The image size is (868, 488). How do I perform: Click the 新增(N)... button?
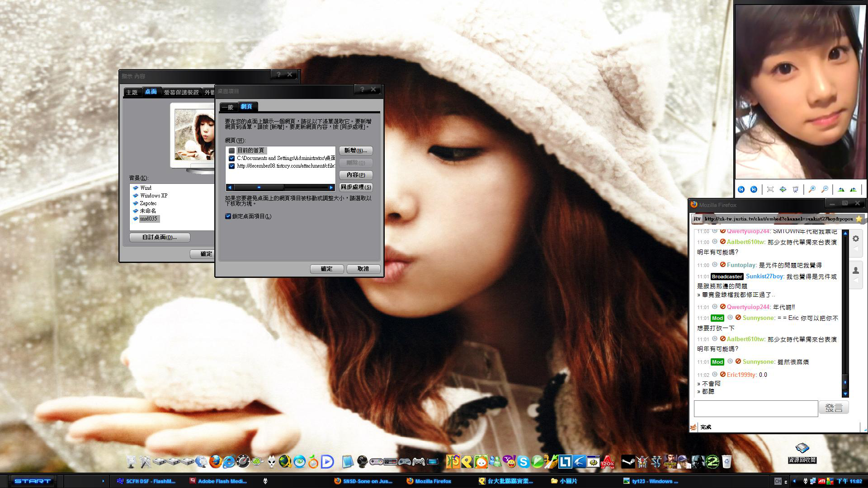click(356, 150)
